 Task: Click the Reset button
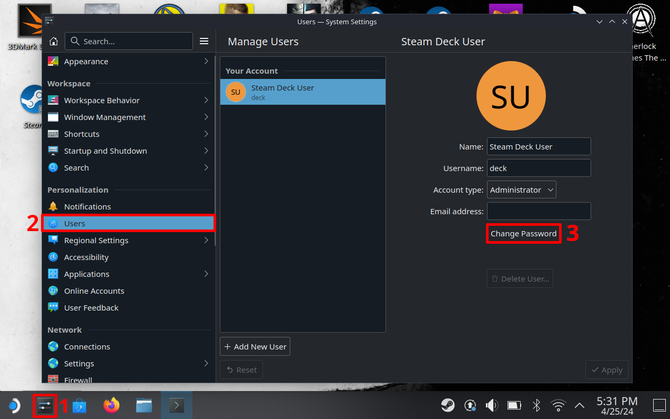click(x=241, y=370)
